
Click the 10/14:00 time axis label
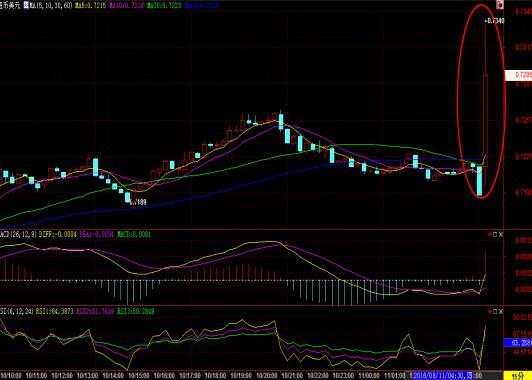[x=113, y=376]
